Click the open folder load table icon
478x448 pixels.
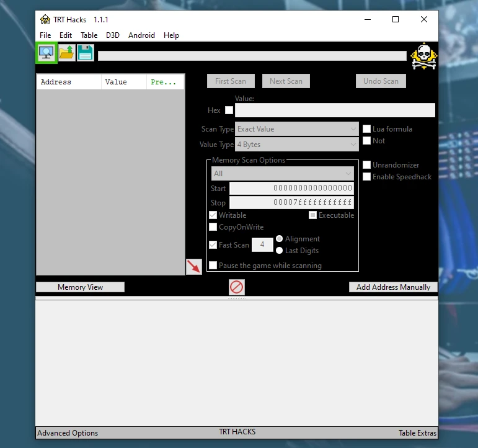click(x=66, y=53)
